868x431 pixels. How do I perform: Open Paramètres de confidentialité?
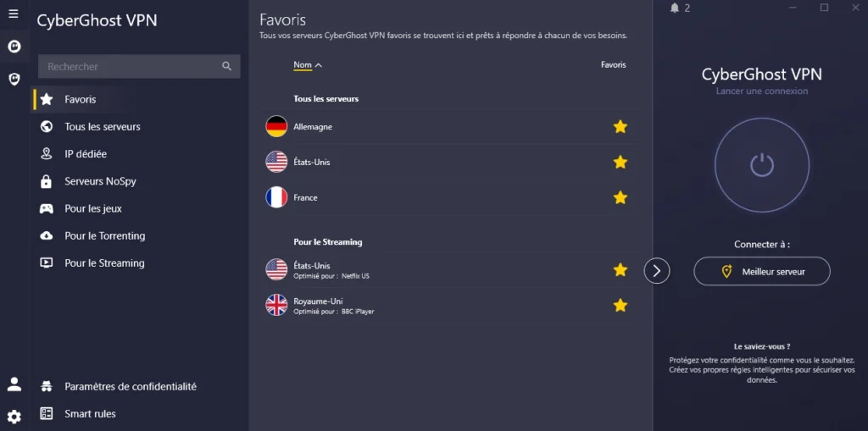pos(130,386)
